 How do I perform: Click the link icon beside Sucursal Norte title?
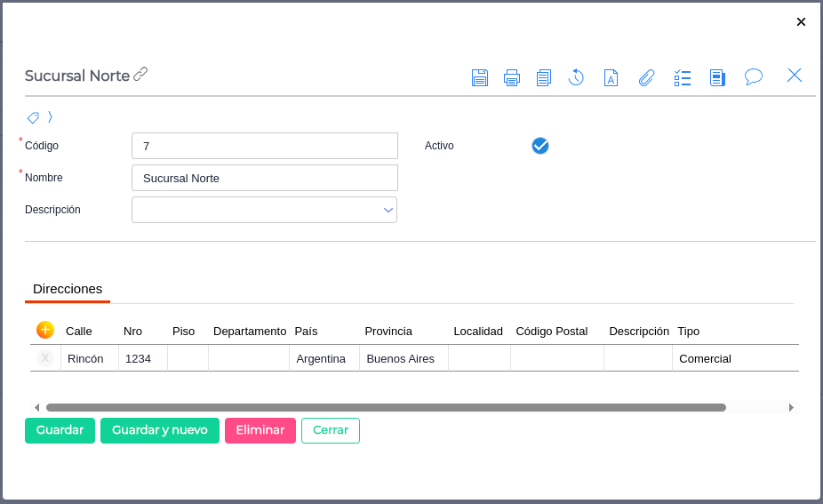click(140, 74)
